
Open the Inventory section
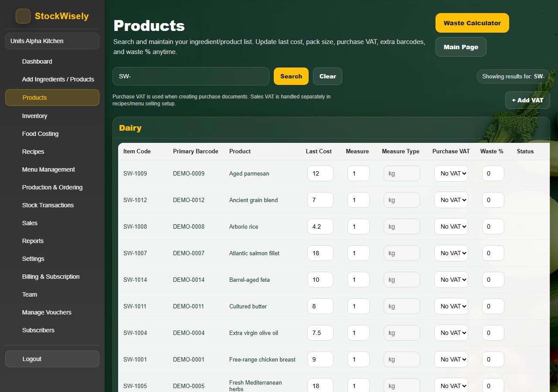click(x=52, y=116)
